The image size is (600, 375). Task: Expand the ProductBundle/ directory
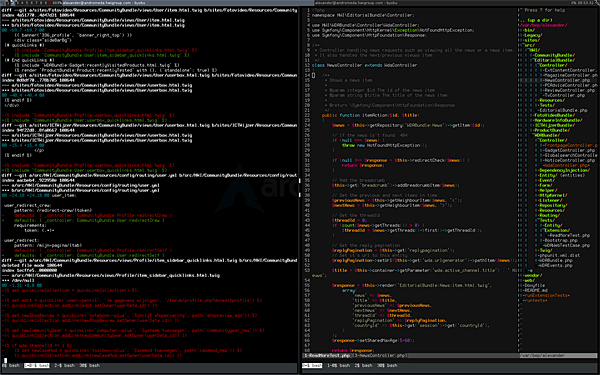551,130
